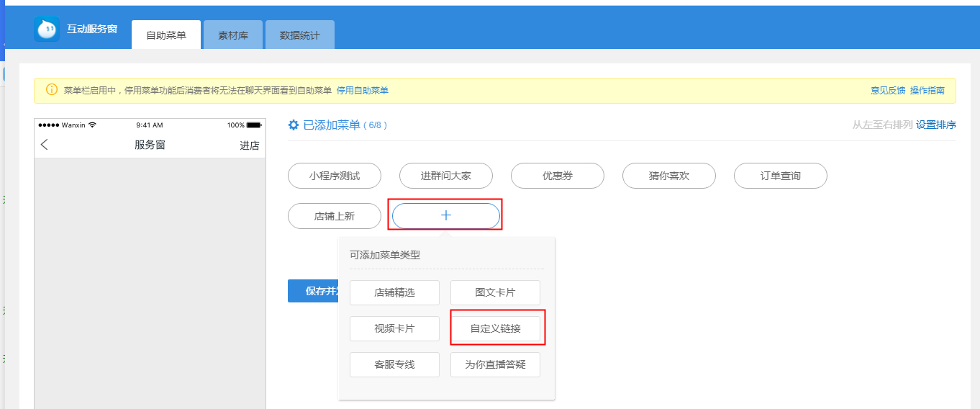The image size is (980, 409).
Task: Select the 订单查询 menu pill
Action: pyautogui.click(x=781, y=176)
